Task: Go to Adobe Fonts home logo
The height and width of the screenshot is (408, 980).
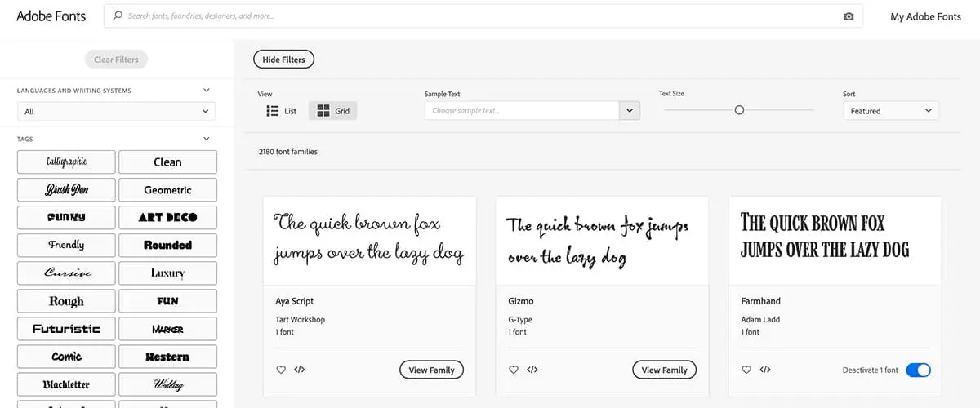Action: click(x=51, y=16)
